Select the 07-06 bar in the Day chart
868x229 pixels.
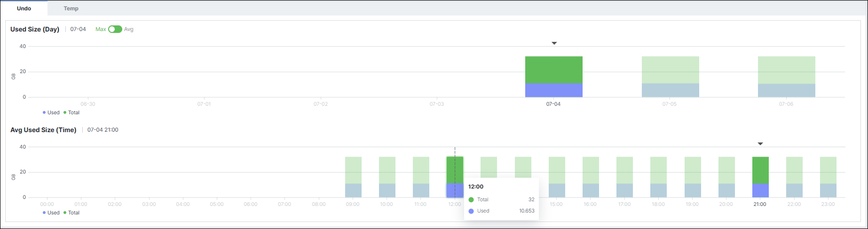(787, 77)
